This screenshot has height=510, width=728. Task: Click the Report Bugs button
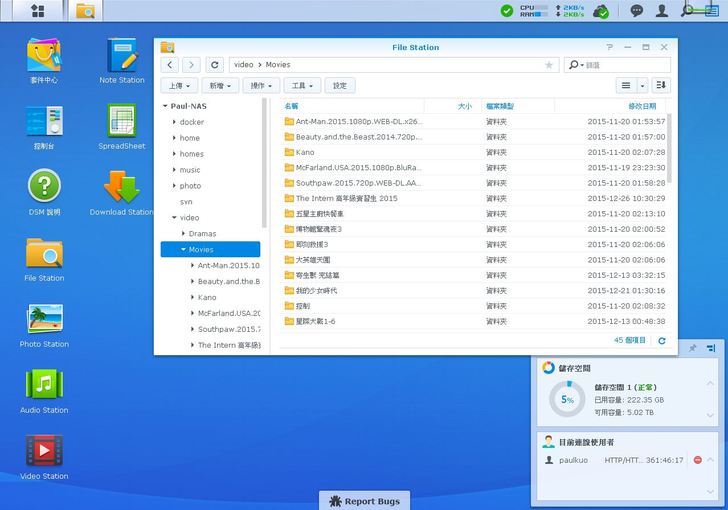(364, 500)
